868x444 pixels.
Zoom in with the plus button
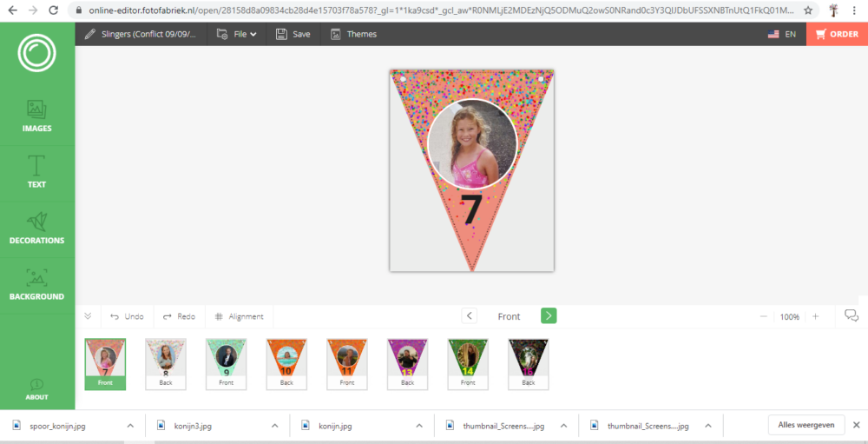point(815,316)
